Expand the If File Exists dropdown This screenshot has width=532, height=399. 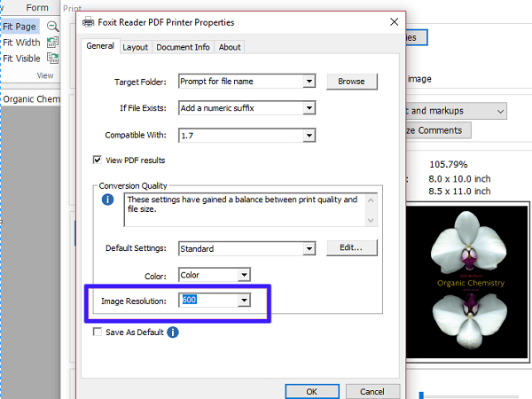pos(309,108)
